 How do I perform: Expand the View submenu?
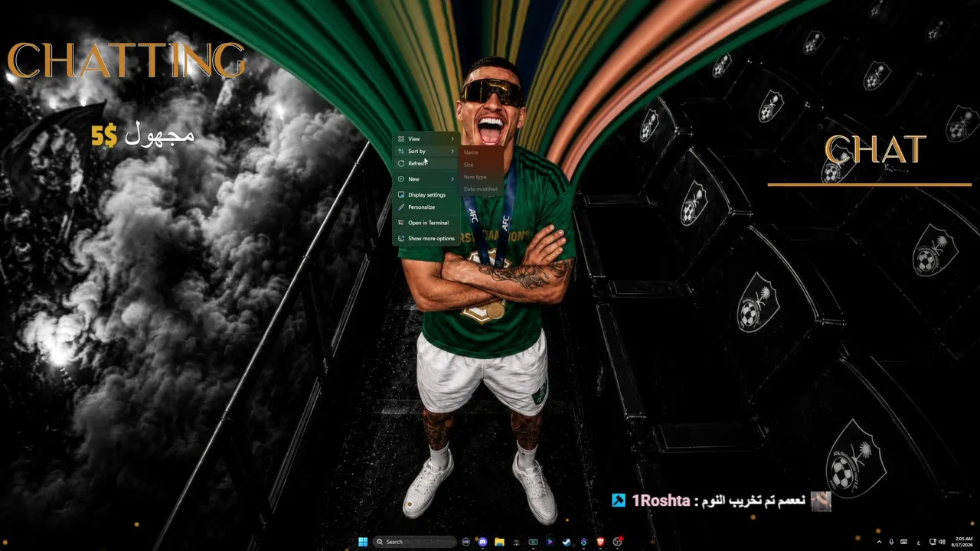(x=426, y=139)
